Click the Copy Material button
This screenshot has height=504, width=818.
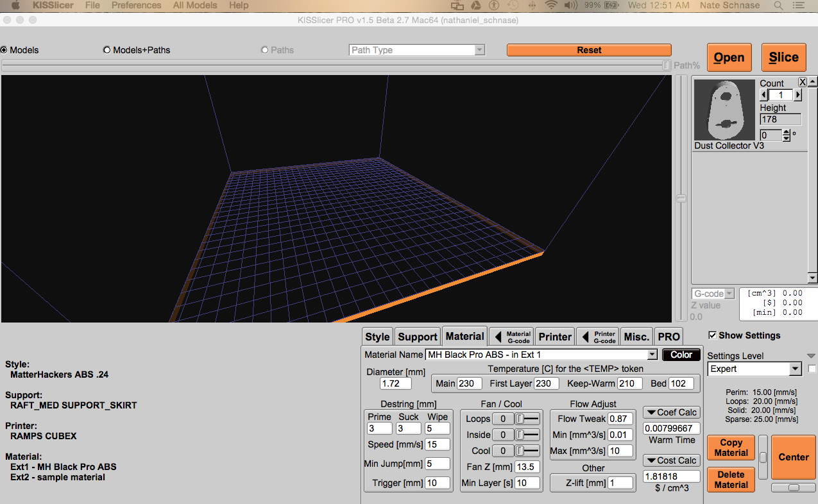point(731,448)
